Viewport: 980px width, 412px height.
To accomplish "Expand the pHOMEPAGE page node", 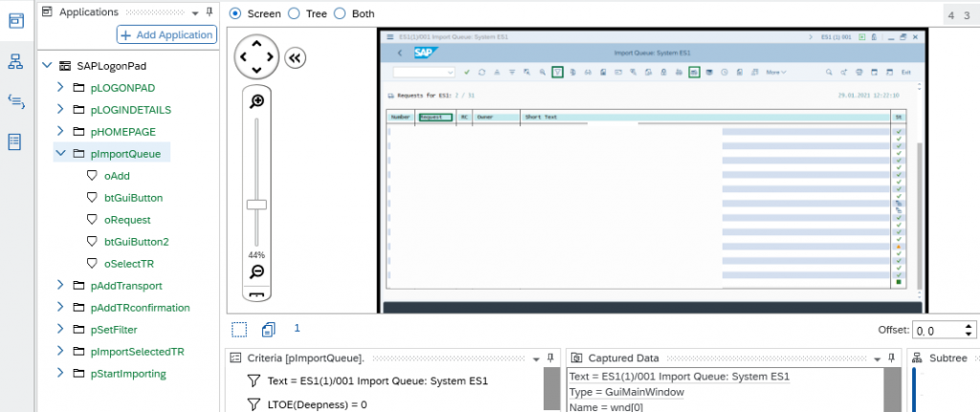I will [60, 131].
